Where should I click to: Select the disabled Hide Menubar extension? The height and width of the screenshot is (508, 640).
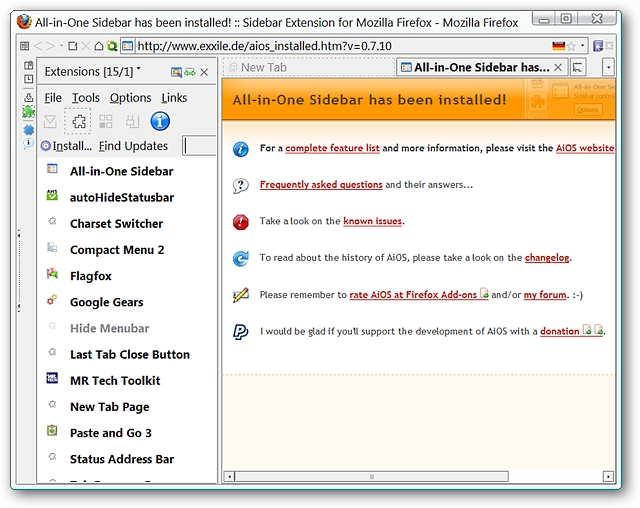click(x=127, y=328)
